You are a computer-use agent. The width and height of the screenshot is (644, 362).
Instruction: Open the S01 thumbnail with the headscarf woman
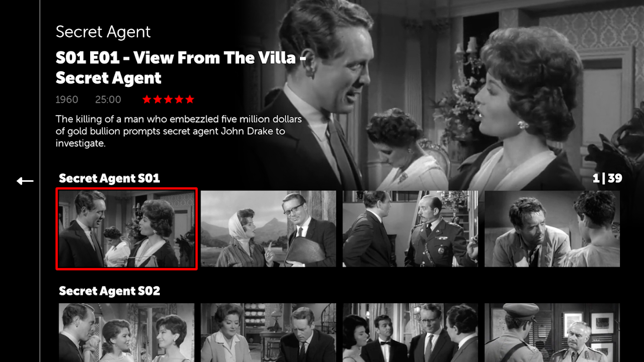268,229
